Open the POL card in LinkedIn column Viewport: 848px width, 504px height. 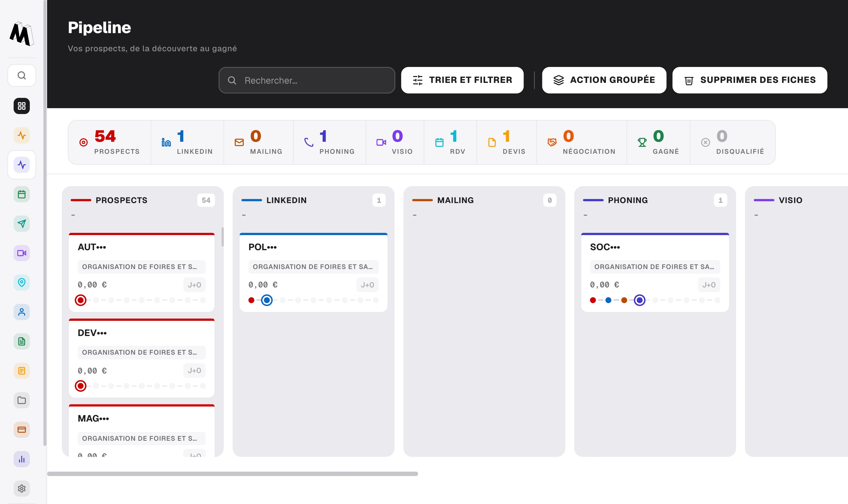313,272
